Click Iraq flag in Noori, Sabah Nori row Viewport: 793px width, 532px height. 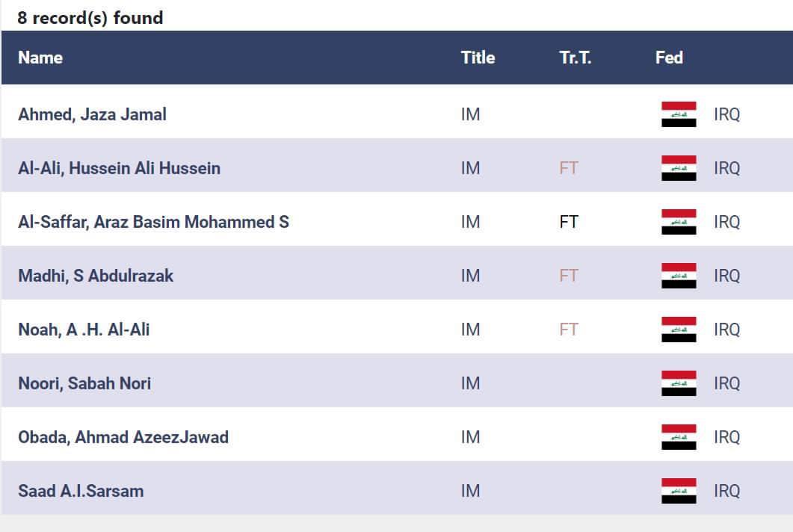[679, 383]
